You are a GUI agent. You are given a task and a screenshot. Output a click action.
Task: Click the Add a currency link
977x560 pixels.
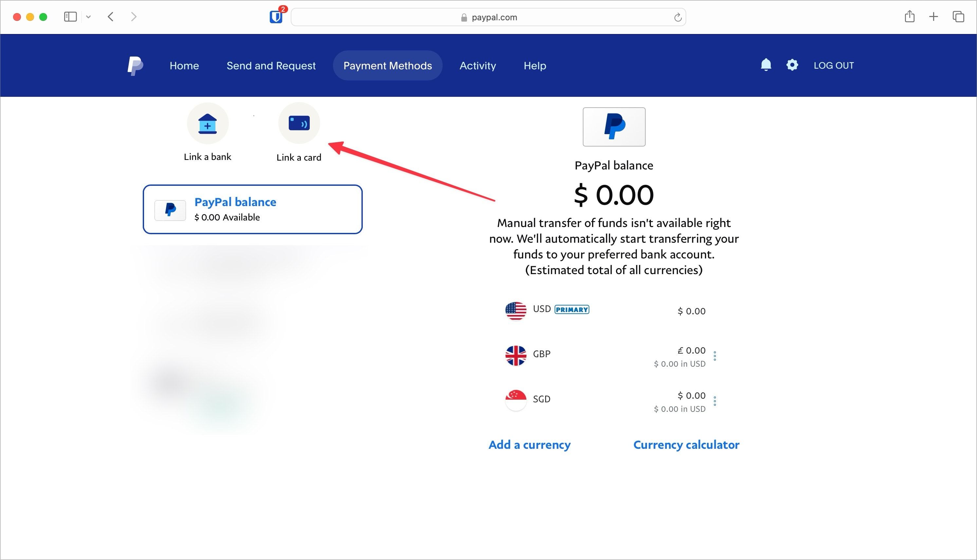click(530, 445)
